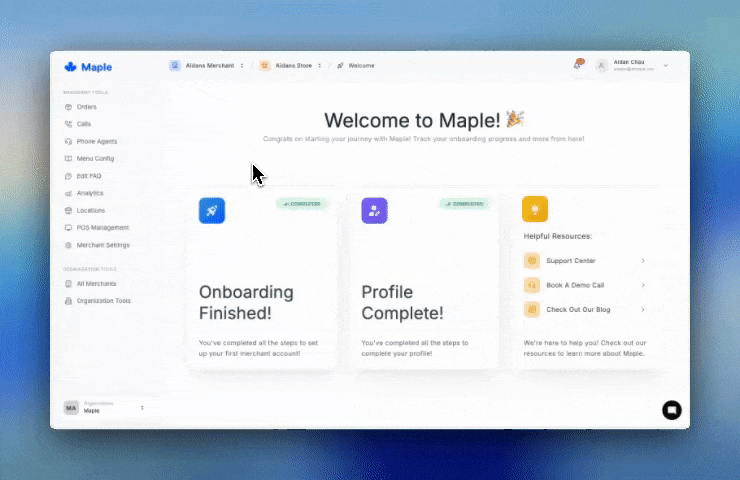Open Edit FAQ section
This screenshot has width=740, height=480.
[89, 176]
